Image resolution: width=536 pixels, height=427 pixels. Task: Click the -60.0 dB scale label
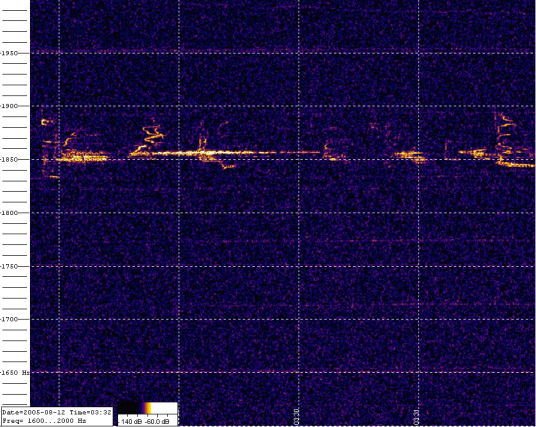click(157, 422)
